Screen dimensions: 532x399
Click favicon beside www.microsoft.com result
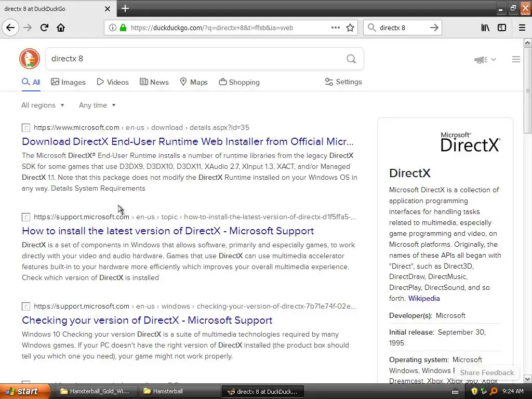coord(26,128)
